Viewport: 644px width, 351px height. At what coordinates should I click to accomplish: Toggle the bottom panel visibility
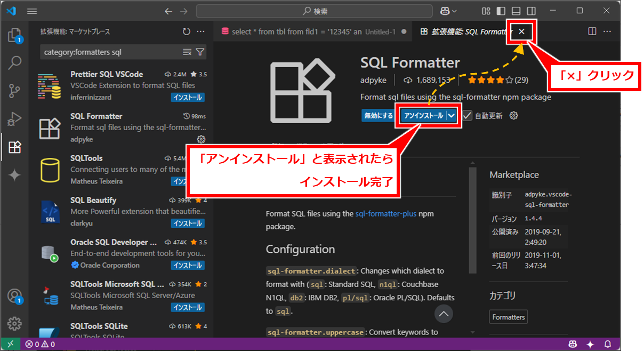pos(516,11)
